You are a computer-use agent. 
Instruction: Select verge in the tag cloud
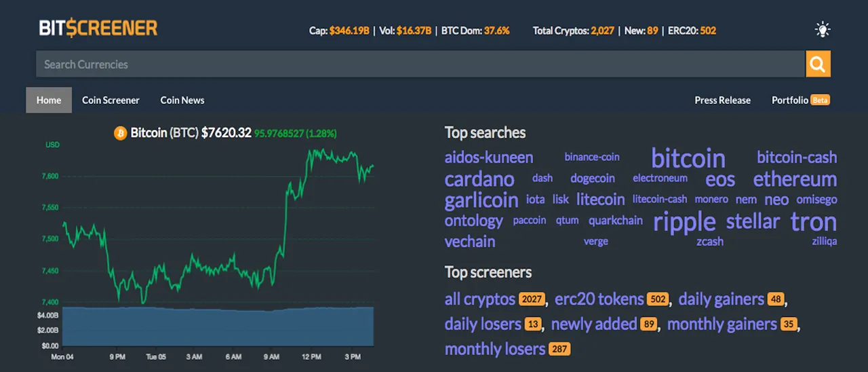596,242
